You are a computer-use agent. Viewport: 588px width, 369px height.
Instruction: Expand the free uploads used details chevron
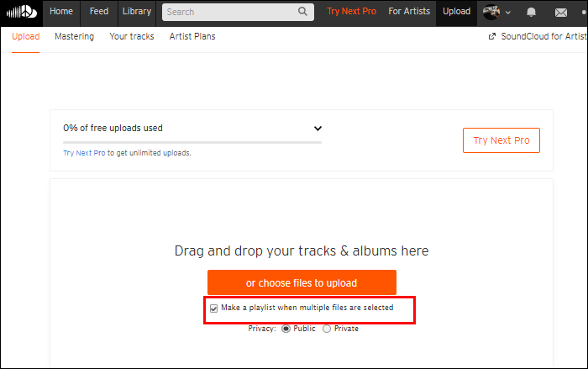click(x=318, y=129)
